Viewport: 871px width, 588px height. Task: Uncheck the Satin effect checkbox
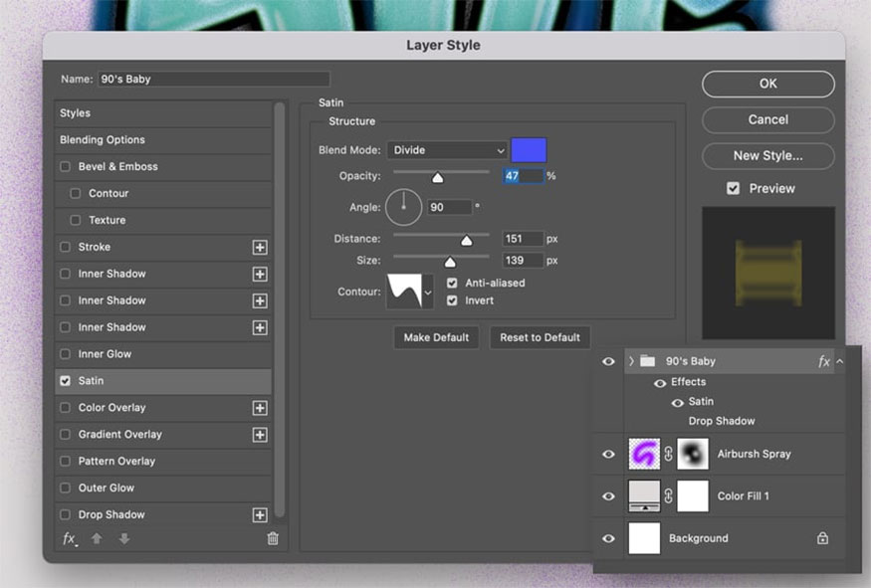click(x=66, y=380)
